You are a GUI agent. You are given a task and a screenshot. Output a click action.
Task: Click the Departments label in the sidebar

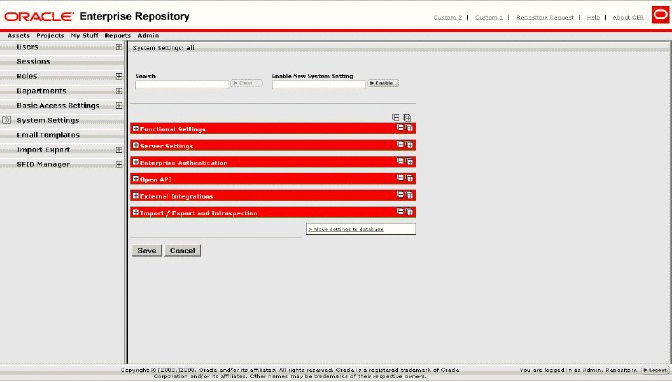[x=41, y=91]
